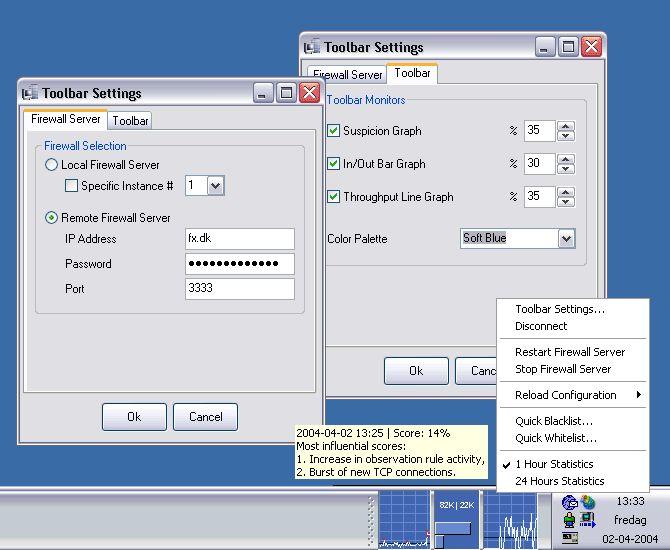Image resolution: width=670 pixels, height=550 pixels.
Task: Decrease In/Out Bar Graph percentage down arrow
Action: tap(565, 168)
